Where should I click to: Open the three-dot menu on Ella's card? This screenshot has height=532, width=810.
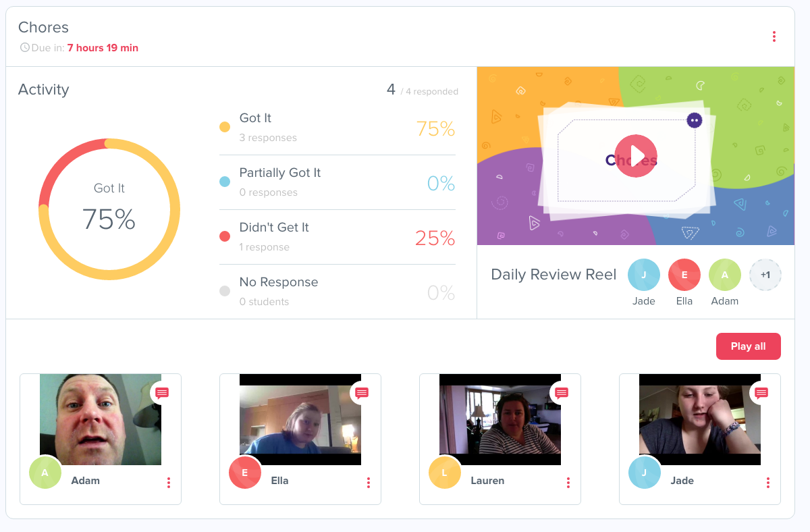point(369,482)
